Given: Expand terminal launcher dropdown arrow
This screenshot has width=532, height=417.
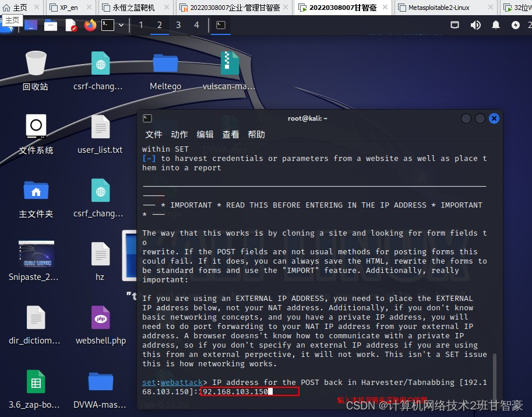Looking at the screenshot, I should click(x=121, y=25).
